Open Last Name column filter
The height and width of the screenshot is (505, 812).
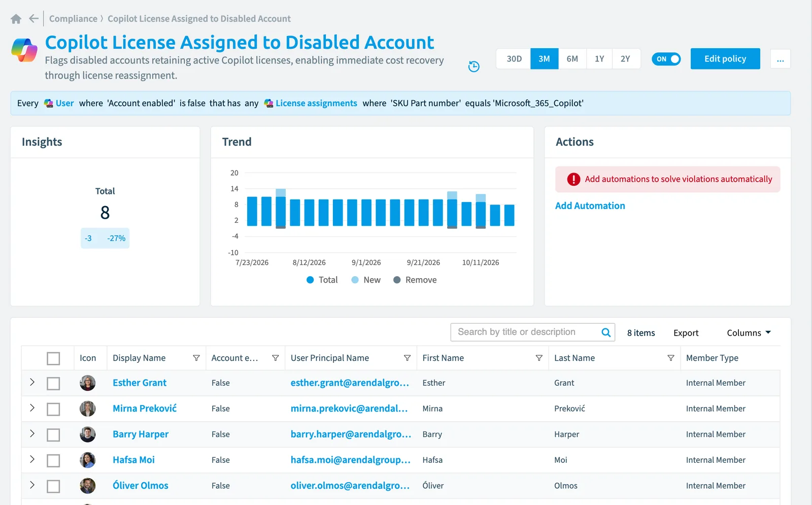[671, 358]
